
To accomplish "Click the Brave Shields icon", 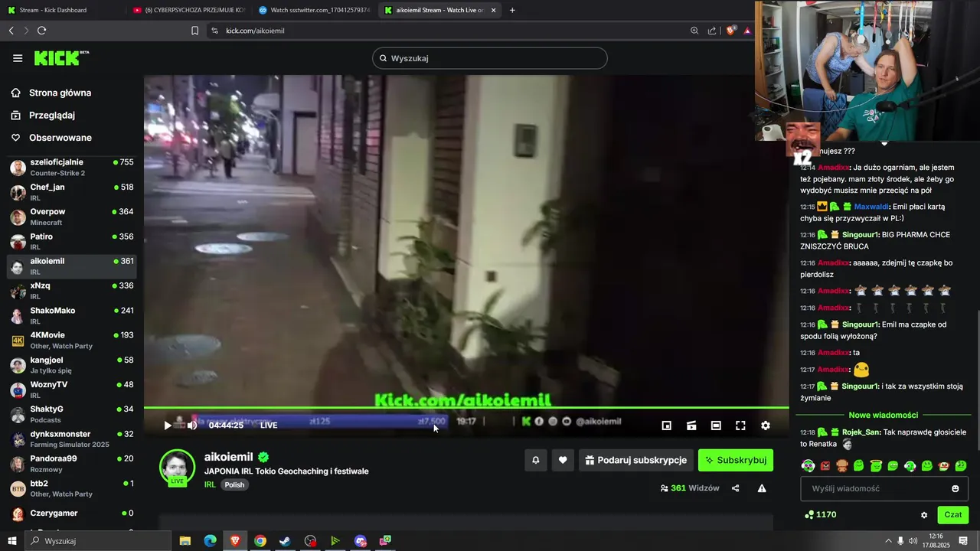I will 730,31.
